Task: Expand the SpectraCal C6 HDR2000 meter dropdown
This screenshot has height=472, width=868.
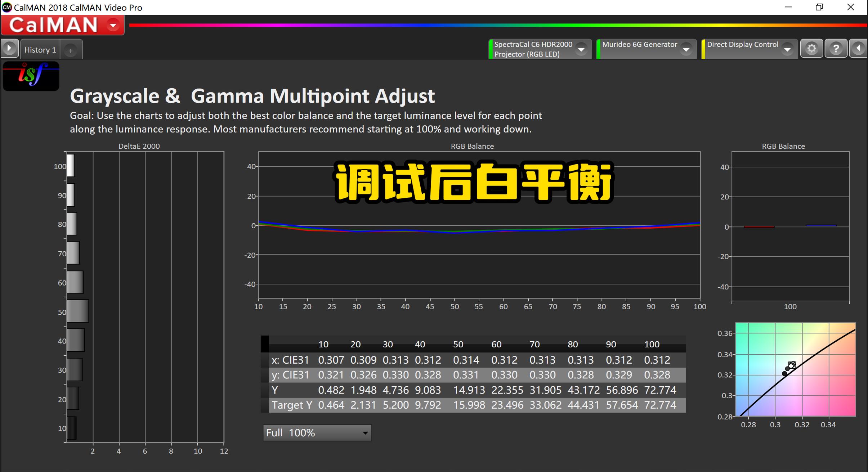Action: (x=581, y=49)
